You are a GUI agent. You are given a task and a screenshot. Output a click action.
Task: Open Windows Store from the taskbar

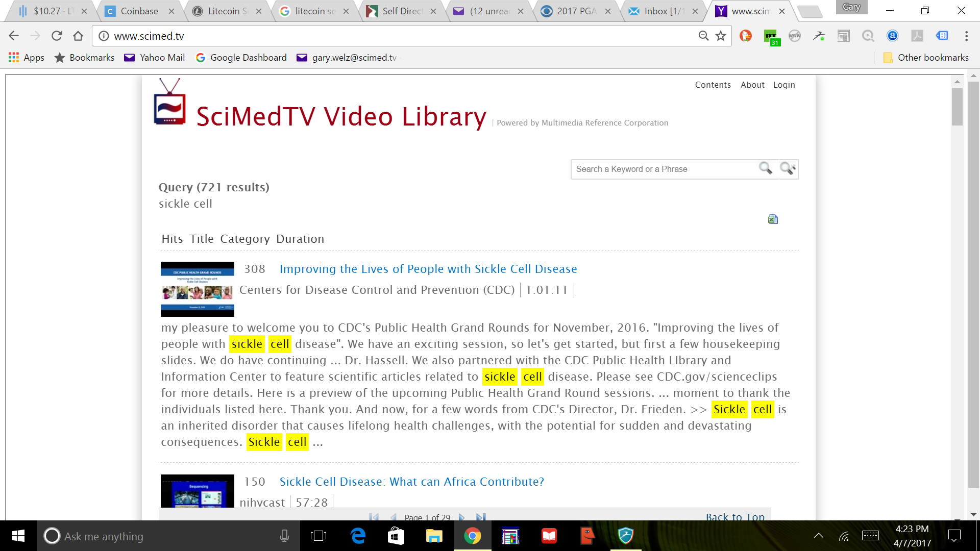(396, 536)
